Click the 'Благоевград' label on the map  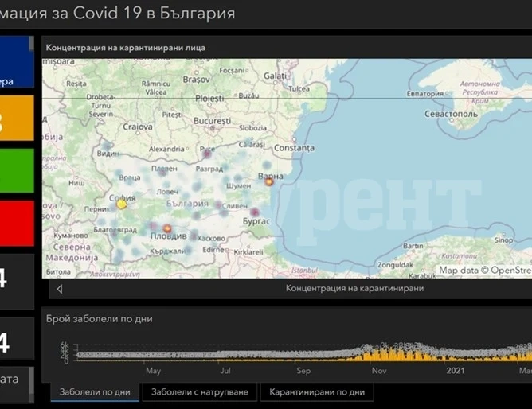[115, 230]
